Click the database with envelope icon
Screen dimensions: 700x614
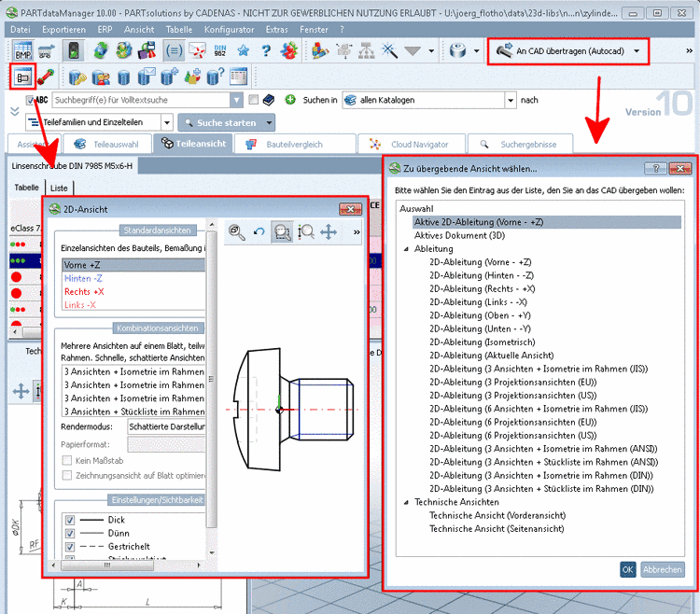pos(147,77)
